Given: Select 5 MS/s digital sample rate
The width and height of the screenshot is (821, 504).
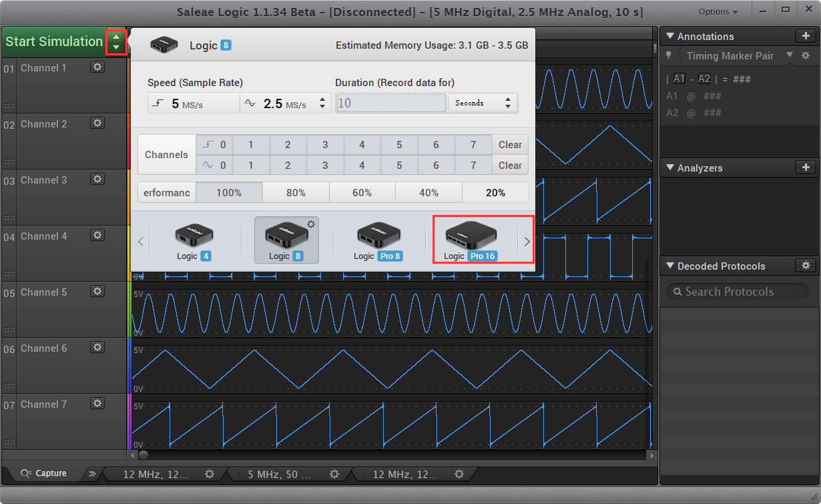Looking at the screenshot, I should pyautogui.click(x=194, y=103).
